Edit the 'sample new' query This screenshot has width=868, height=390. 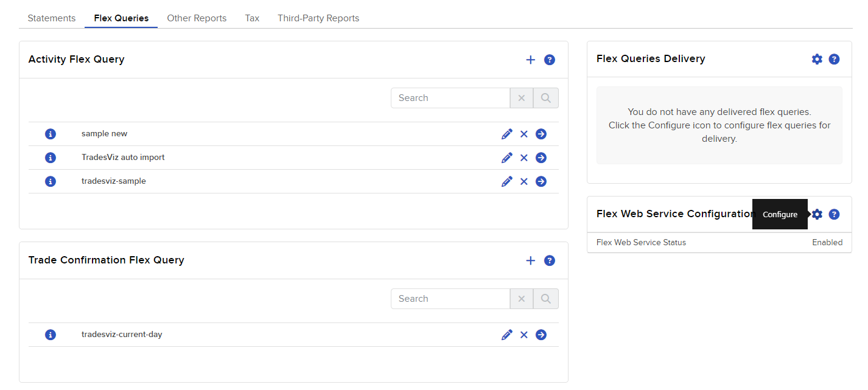pyautogui.click(x=507, y=134)
